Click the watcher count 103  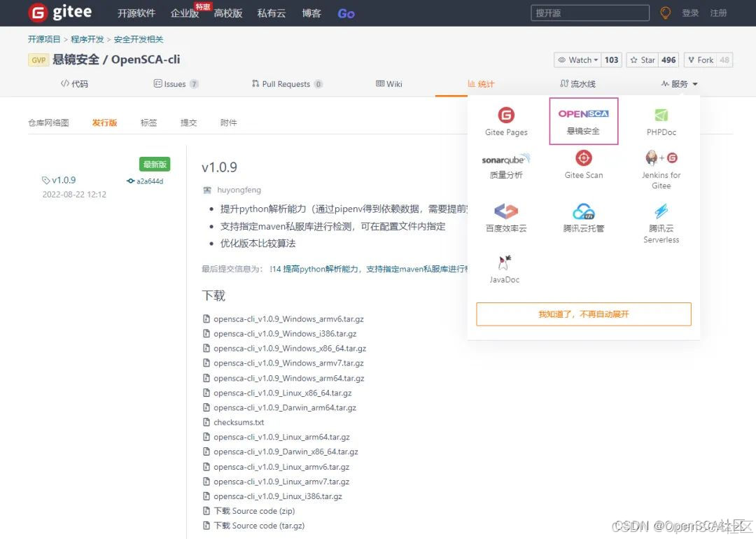(611, 59)
